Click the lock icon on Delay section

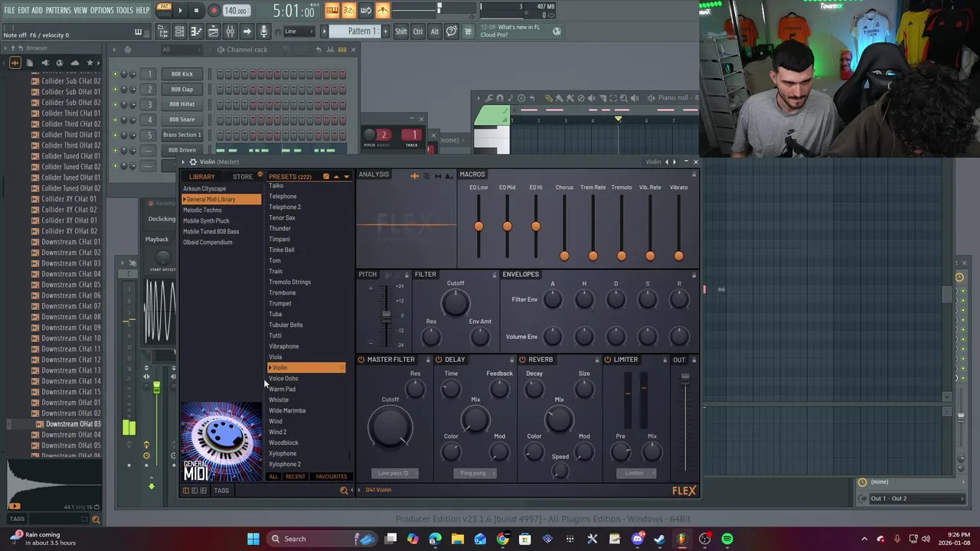click(512, 360)
